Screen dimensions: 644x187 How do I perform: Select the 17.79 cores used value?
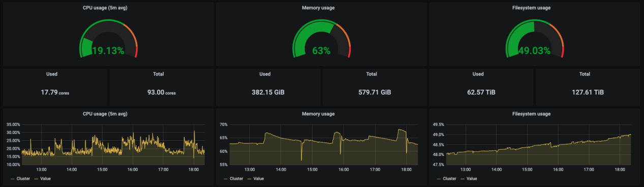pos(55,93)
